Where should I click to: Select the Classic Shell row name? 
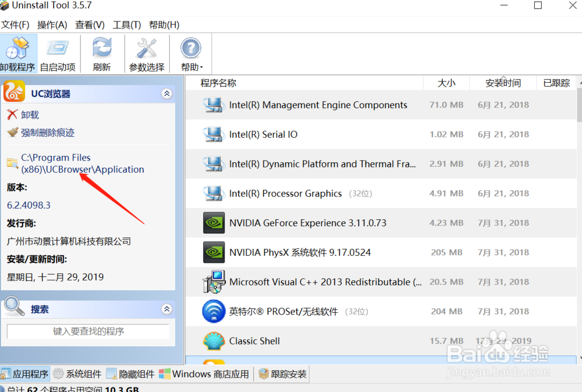(254, 341)
